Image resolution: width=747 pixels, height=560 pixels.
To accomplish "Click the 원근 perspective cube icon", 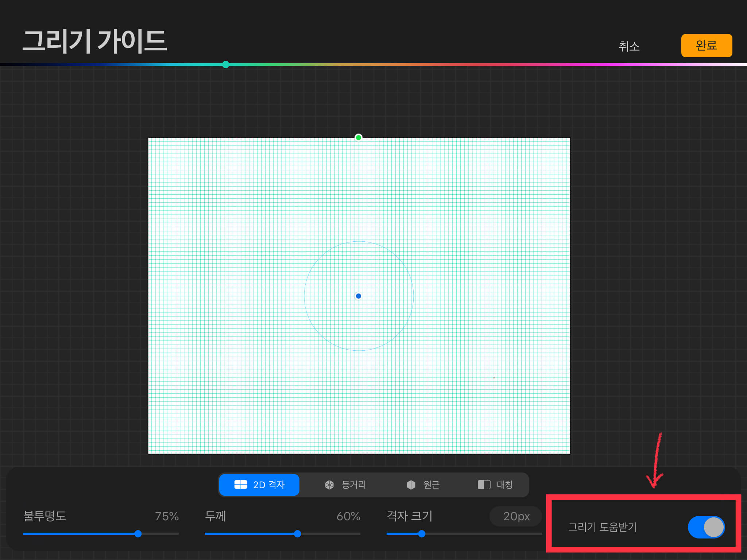I will click(411, 485).
